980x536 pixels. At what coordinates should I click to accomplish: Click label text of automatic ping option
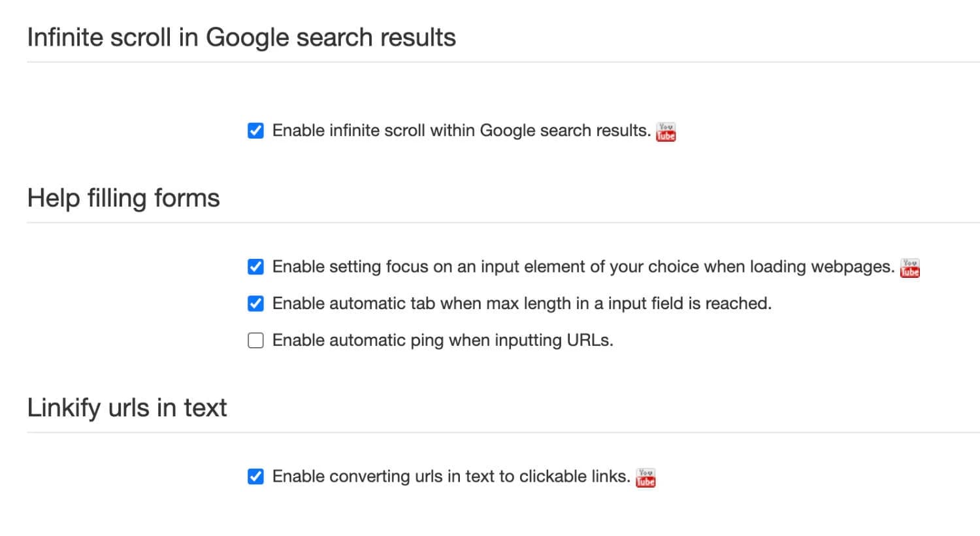(444, 340)
